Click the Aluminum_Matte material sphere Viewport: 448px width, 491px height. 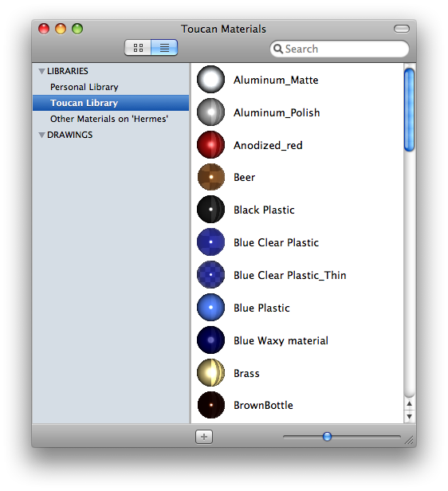[210, 80]
